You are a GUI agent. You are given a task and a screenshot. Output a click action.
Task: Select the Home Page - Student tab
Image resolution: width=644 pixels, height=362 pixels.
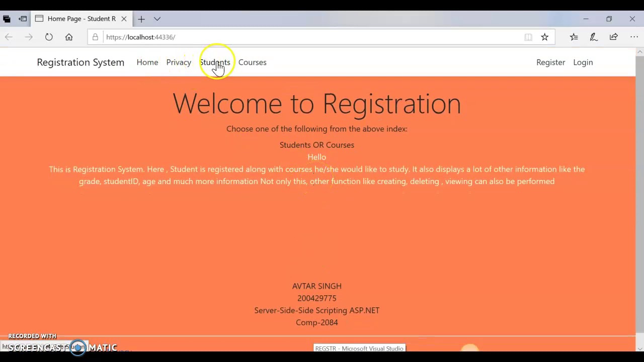(x=81, y=19)
